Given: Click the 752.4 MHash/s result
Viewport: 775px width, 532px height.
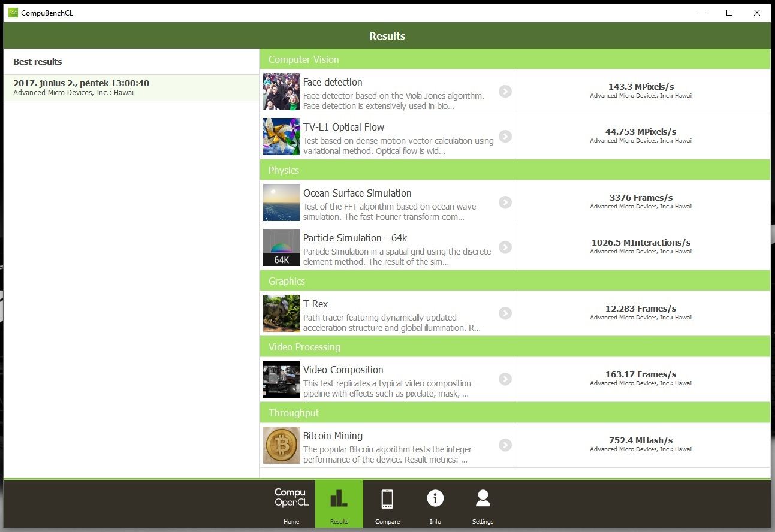Looking at the screenshot, I should click(641, 440).
